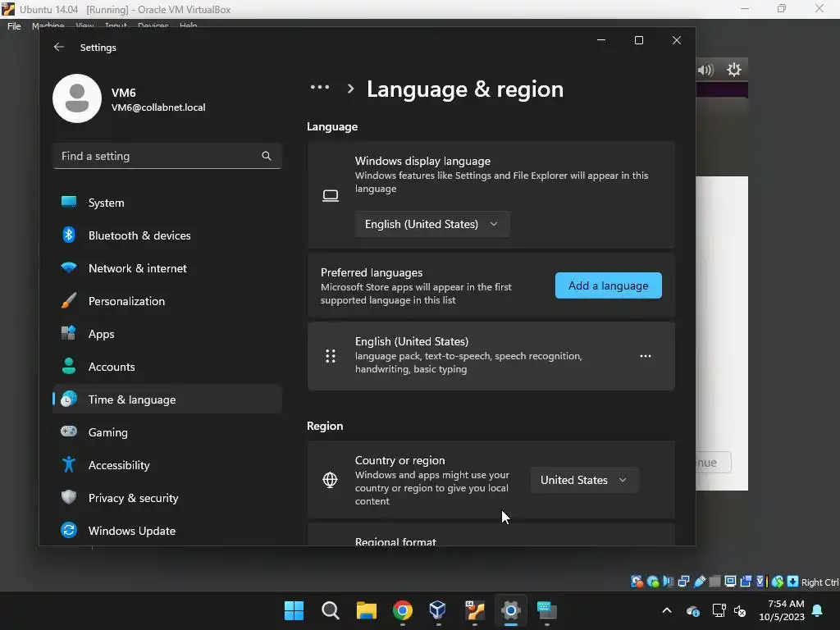The image size is (840, 630).
Task: Click the Settings gear in the taskbar
Action: click(510, 610)
